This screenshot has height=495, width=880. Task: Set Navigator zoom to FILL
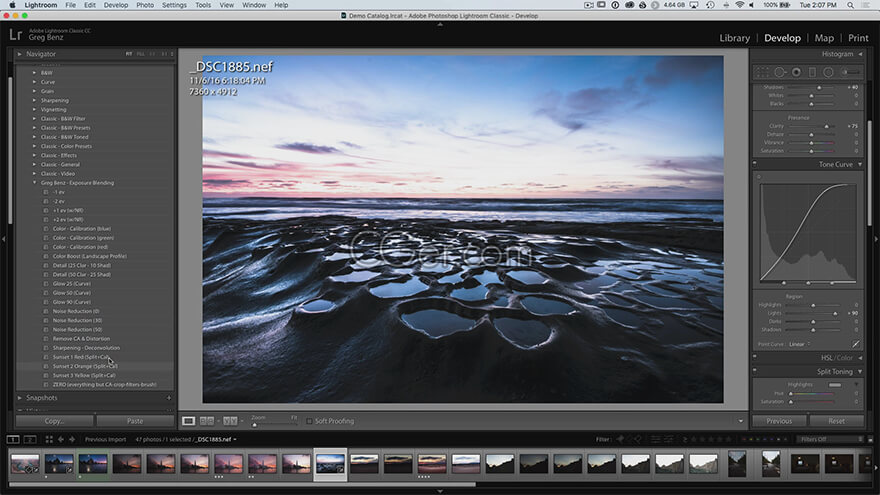click(140, 54)
